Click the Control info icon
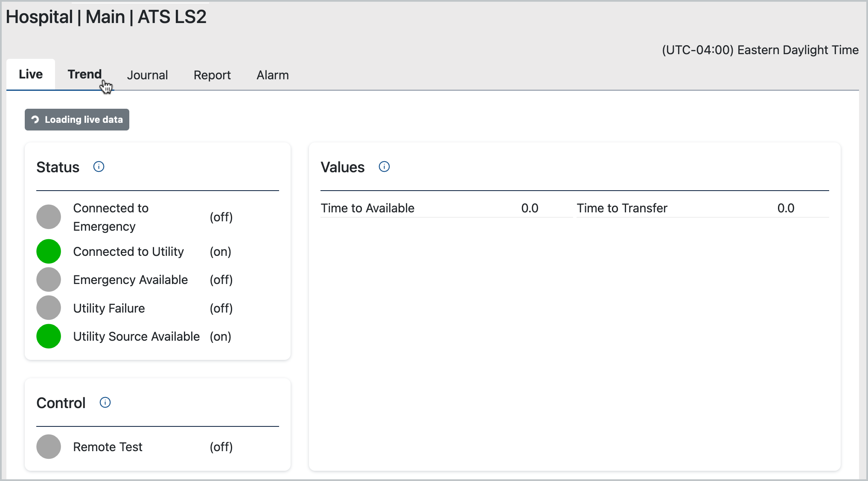Viewport: 868px width, 481px height. pyautogui.click(x=105, y=403)
